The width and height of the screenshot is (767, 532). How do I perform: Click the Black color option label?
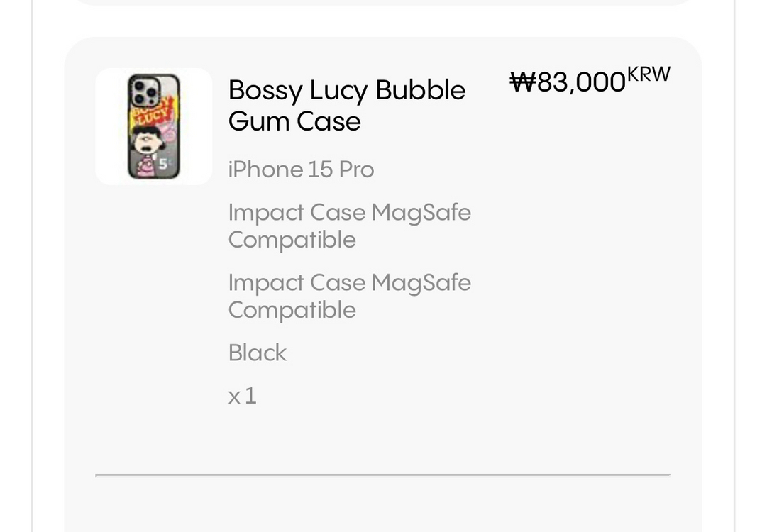click(257, 353)
